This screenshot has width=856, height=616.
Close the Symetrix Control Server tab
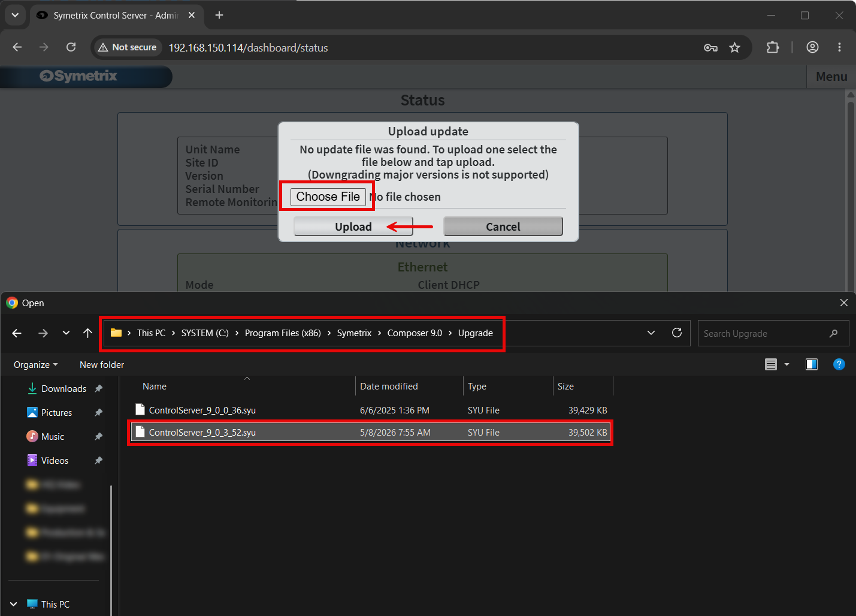[x=192, y=15]
